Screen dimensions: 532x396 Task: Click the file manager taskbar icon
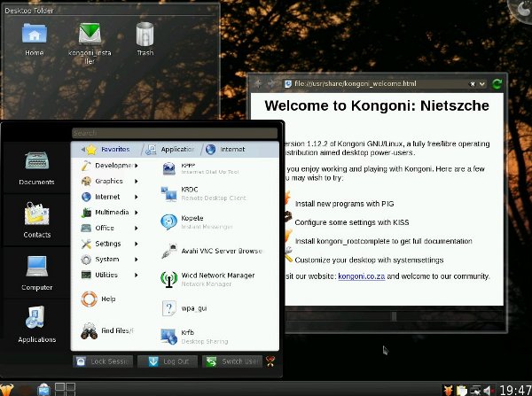tap(43, 390)
